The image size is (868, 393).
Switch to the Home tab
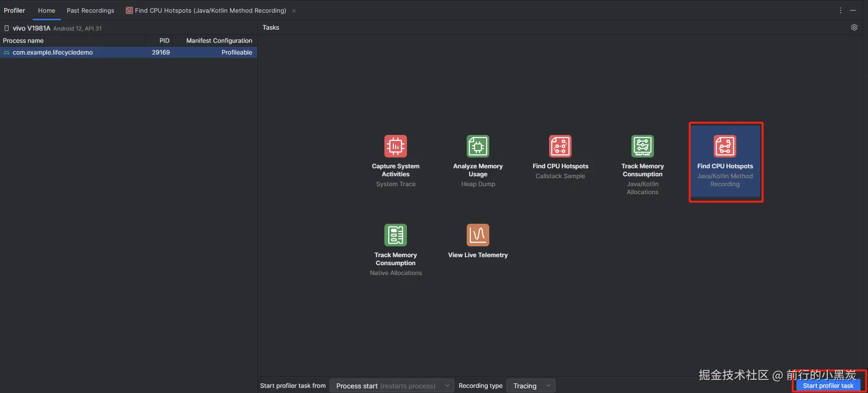pyautogui.click(x=47, y=10)
